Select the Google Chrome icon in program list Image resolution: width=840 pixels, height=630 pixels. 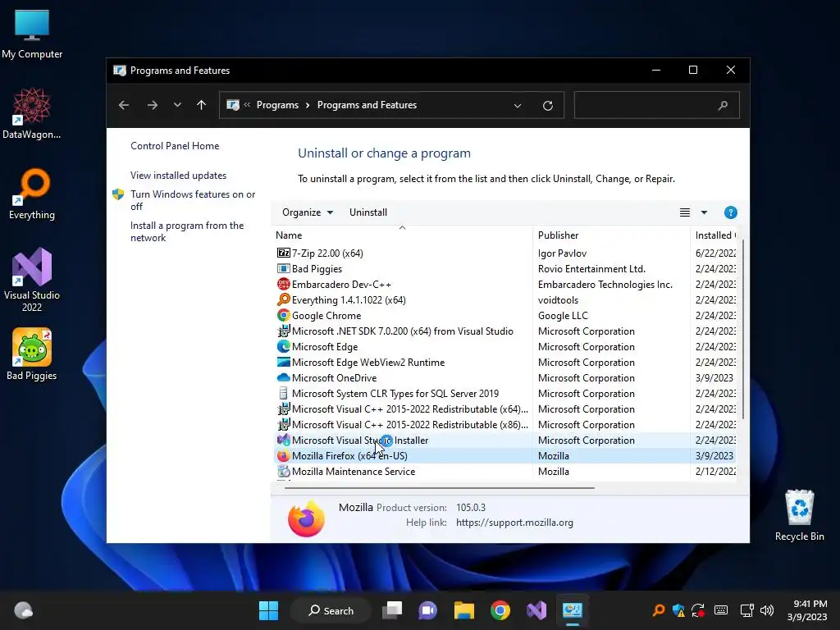tap(283, 316)
